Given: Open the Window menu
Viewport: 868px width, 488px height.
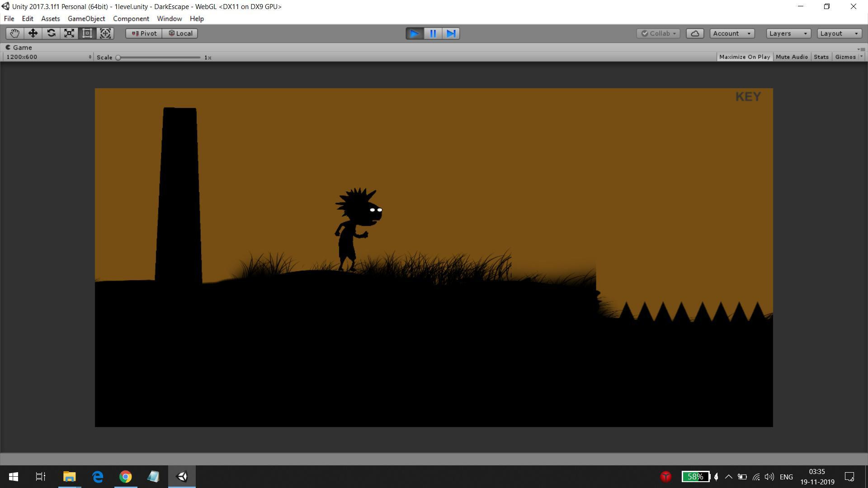Looking at the screenshot, I should point(170,19).
